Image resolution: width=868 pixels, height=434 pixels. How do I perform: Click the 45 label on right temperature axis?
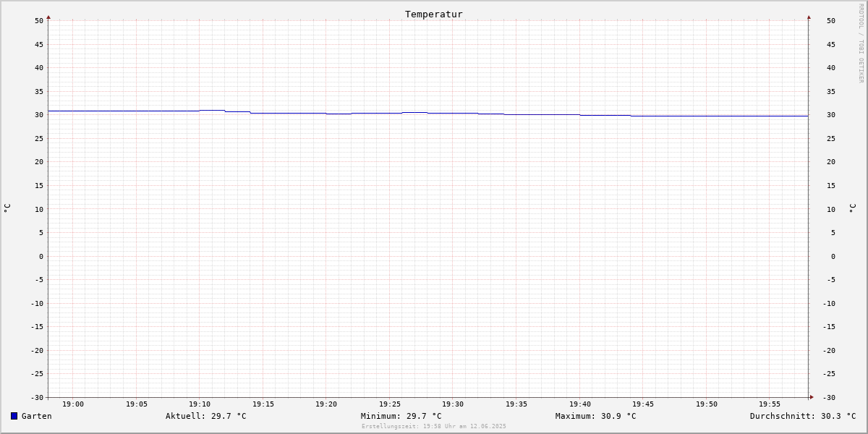pyautogui.click(x=831, y=44)
